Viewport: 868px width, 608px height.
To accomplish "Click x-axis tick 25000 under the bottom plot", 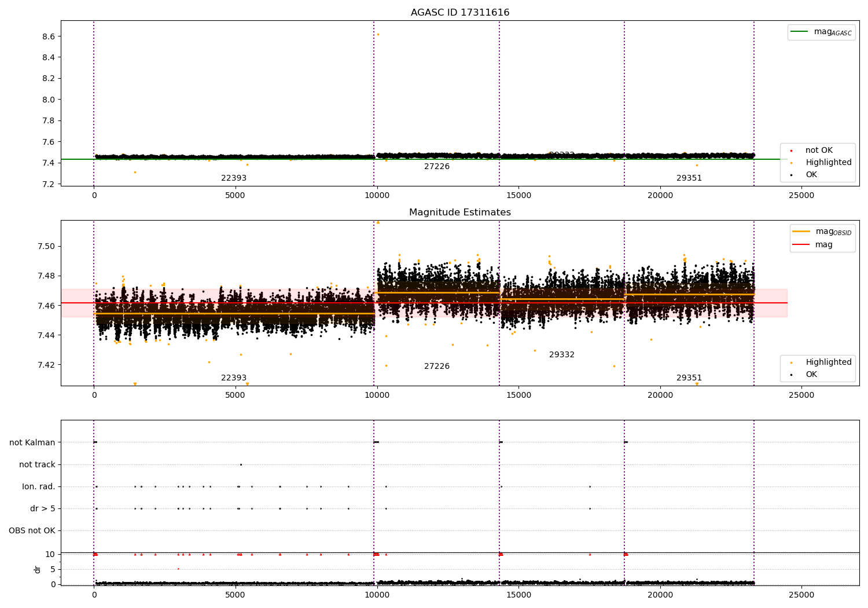I will [801, 595].
